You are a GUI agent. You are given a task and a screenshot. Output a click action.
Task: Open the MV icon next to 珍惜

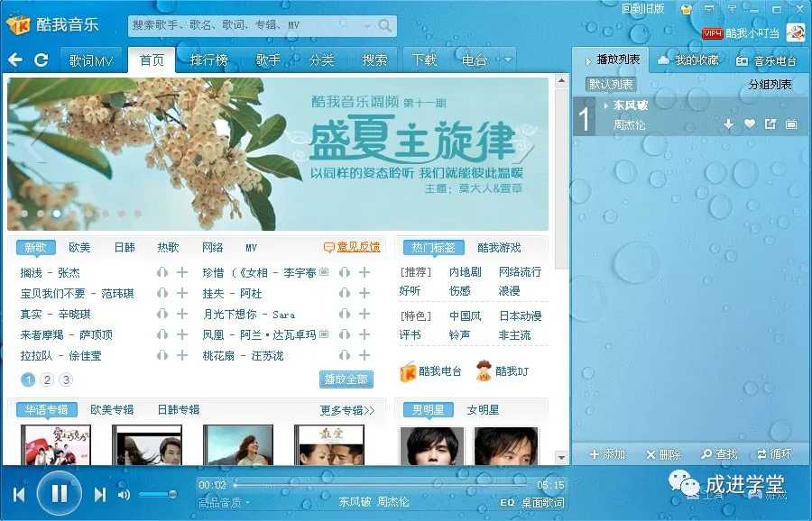(324, 271)
